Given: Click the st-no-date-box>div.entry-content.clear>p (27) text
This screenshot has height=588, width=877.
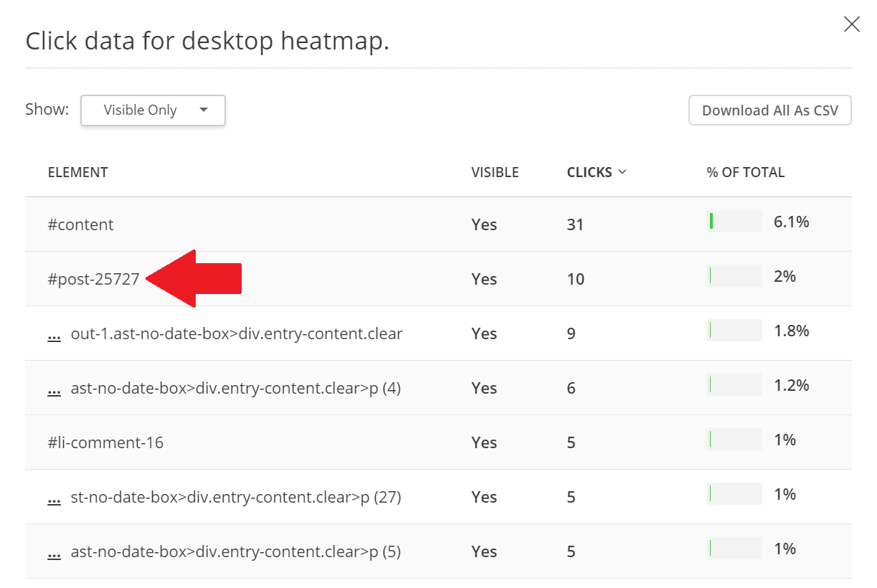Looking at the screenshot, I should 236,497.
